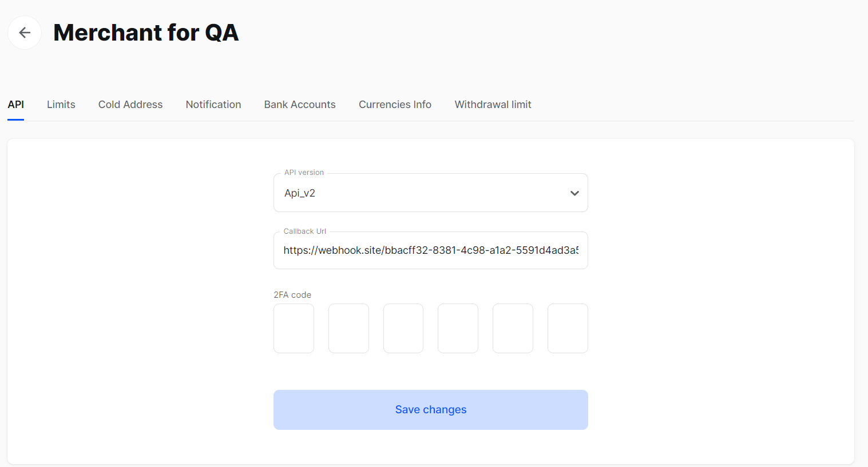Open the Withdrawal limit tab
Screen dimensions: 868x467
coord(493,105)
